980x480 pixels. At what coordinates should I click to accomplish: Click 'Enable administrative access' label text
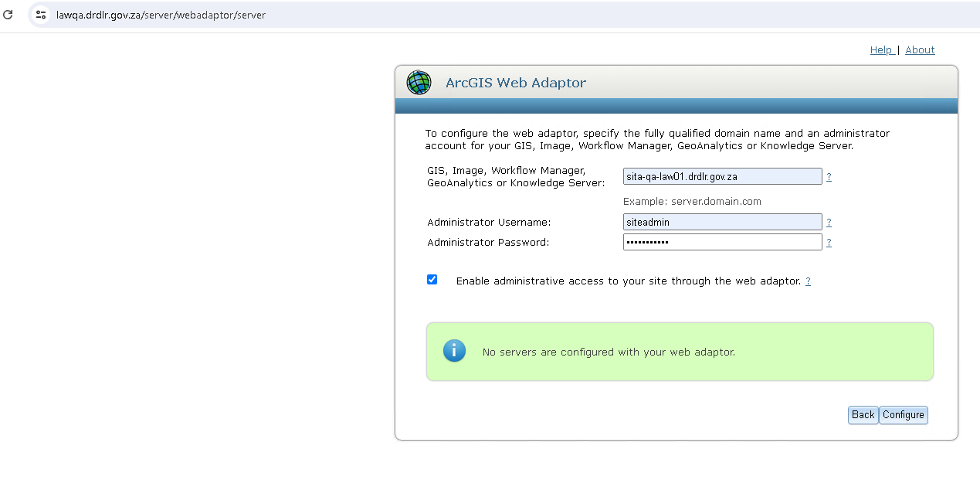tap(629, 281)
